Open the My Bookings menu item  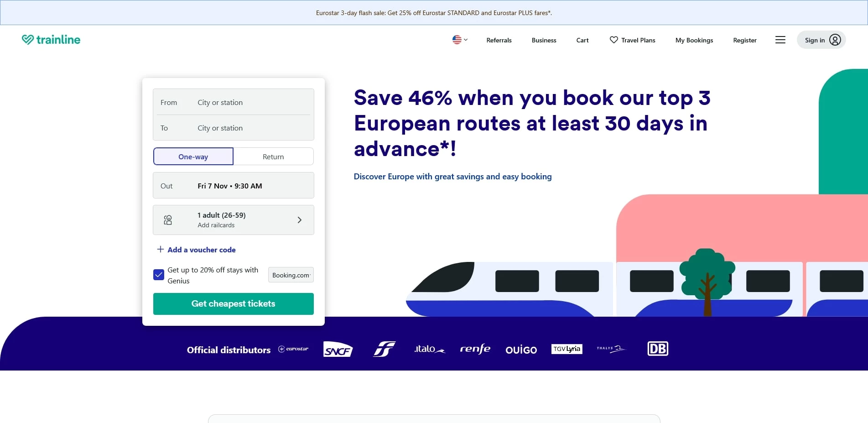click(694, 40)
